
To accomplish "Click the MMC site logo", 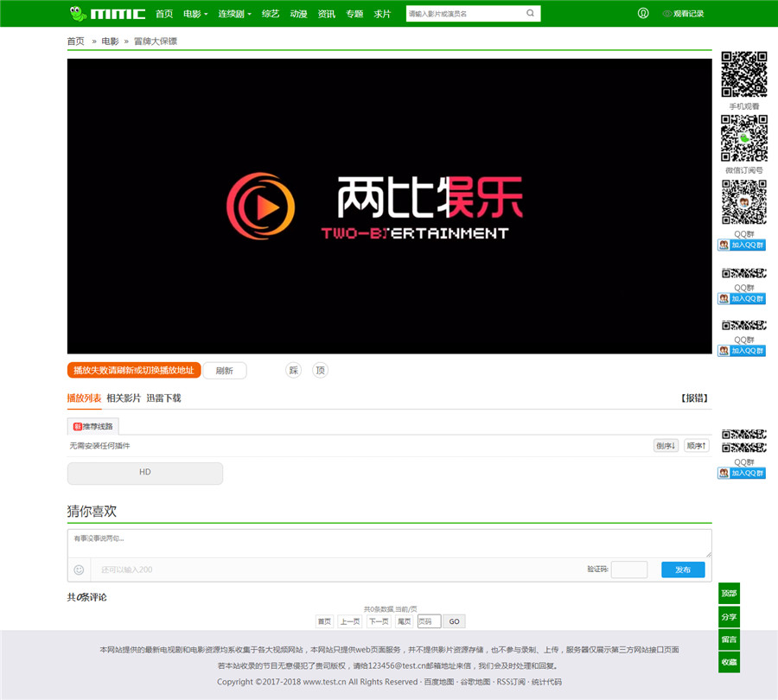I will point(107,13).
